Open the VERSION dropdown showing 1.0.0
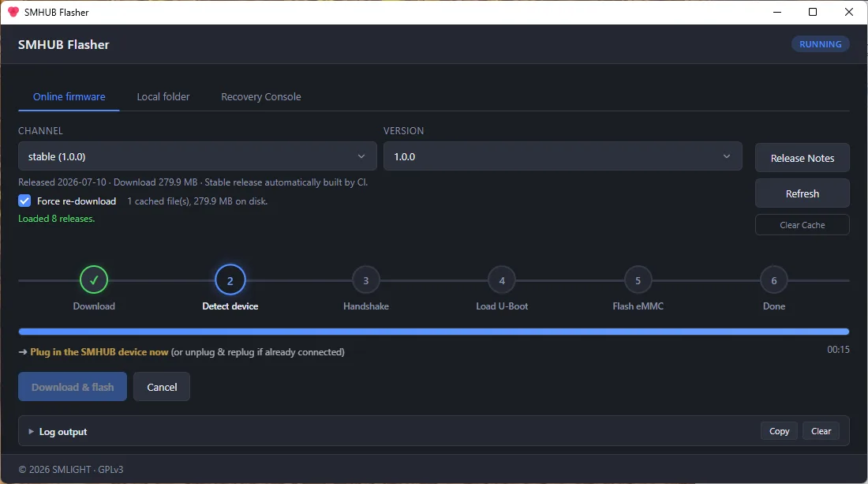This screenshot has width=868, height=484. (x=563, y=156)
